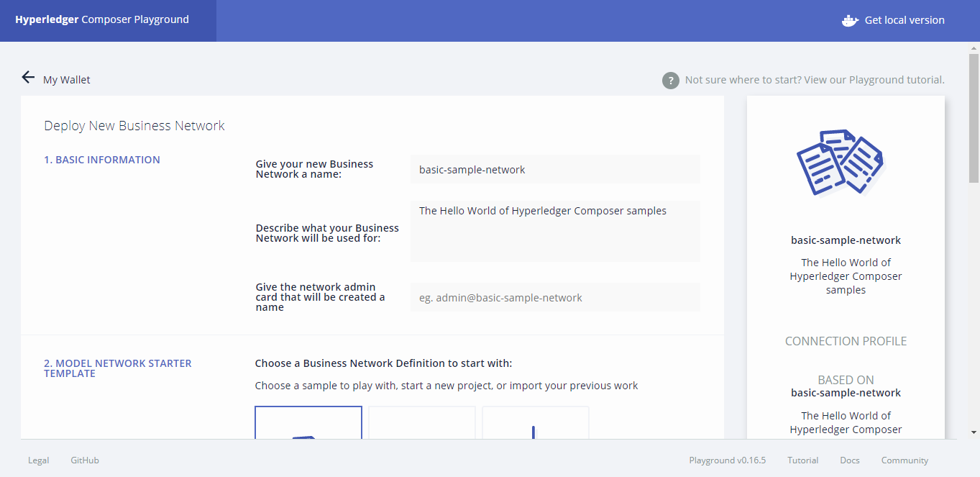Click the page scrollbar up arrow

coord(974,47)
